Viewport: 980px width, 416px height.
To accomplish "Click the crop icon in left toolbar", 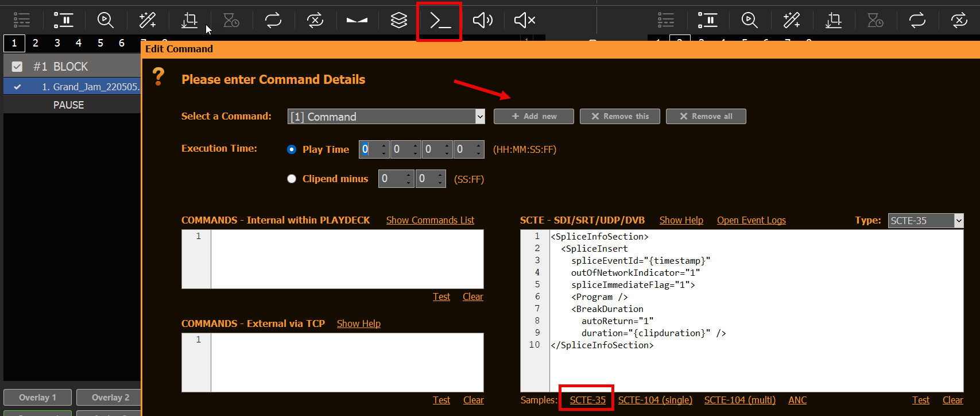I will point(189,21).
